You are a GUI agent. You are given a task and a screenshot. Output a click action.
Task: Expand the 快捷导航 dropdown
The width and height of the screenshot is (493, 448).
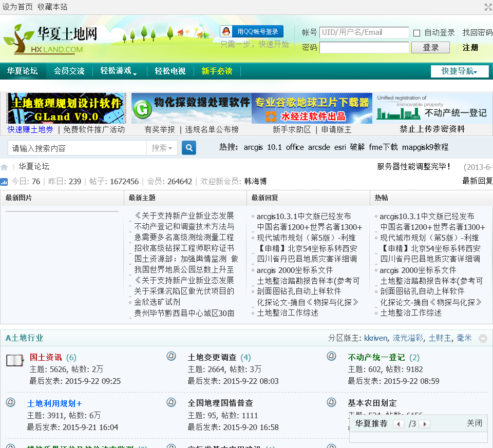pos(460,71)
